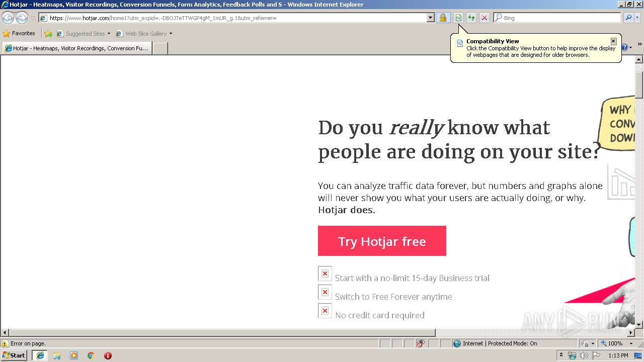Click 'Start with a no-limit 15-day Business trial' text
644x362 pixels.
click(412, 278)
